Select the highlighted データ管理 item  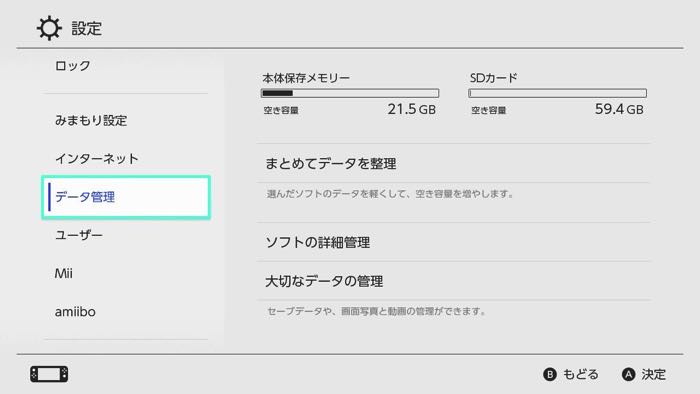(126, 197)
